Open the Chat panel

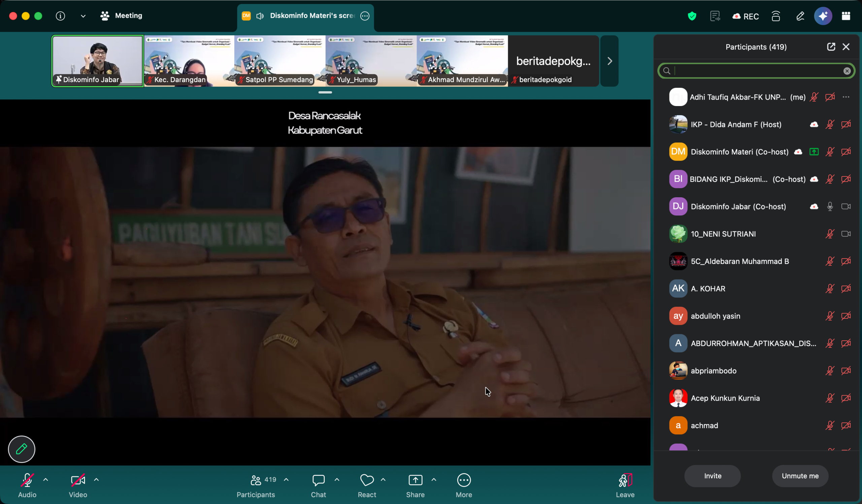(318, 484)
